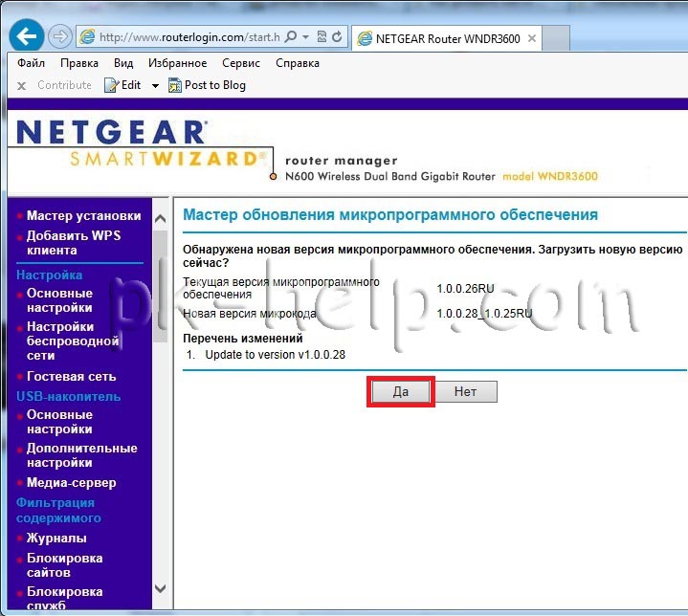
Task: Open Блокировка служб in sidebar
Action: (x=64, y=598)
